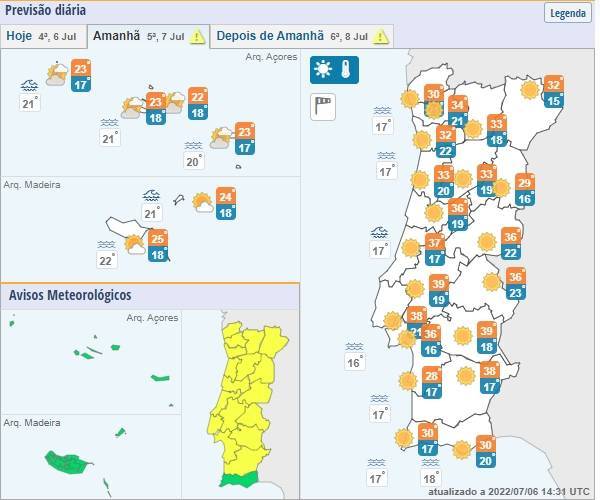600x500 pixels.
Task: Click the warning triangle on Depois de Amanhã
Action: [x=381, y=37]
